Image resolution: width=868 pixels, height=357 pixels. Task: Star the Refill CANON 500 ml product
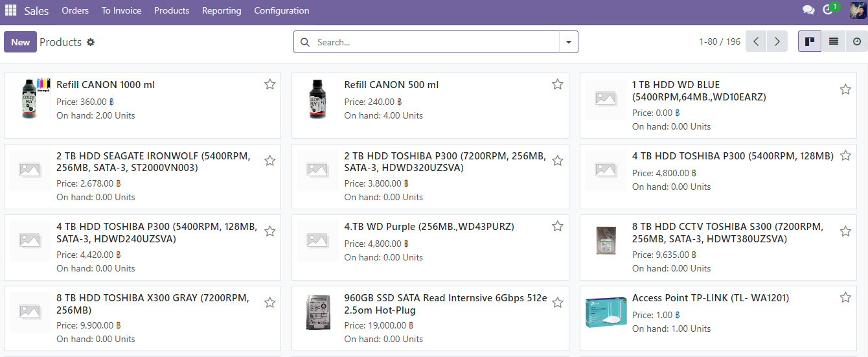point(557,84)
